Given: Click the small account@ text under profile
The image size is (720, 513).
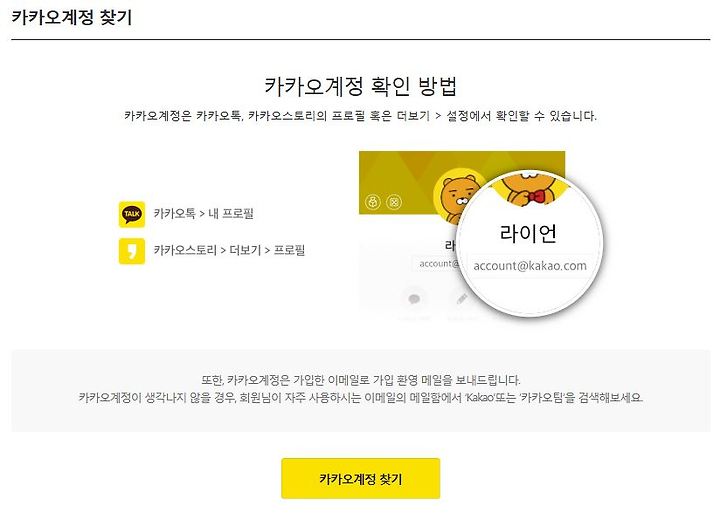Looking at the screenshot, I should coord(439,264).
